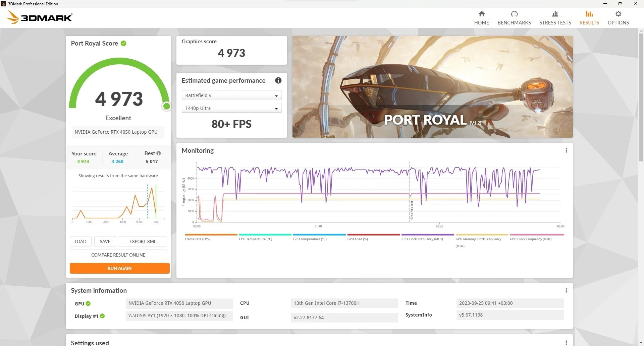Open the Options gear icon
This screenshot has width=644, height=346.
(x=618, y=14)
